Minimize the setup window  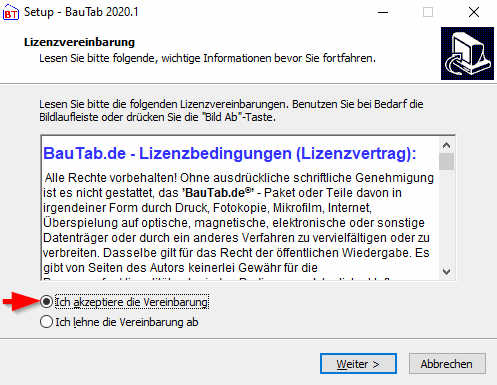click(x=383, y=12)
